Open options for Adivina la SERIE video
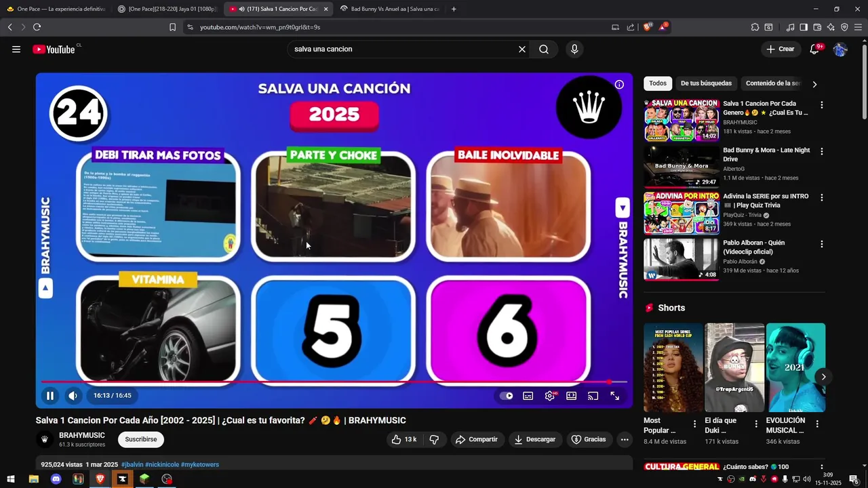This screenshot has height=488, width=868. coord(821,197)
